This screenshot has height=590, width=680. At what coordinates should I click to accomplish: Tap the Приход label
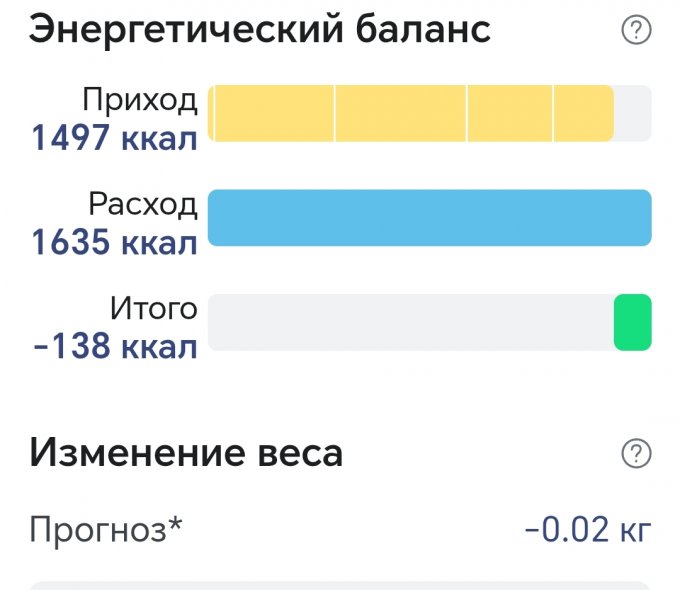(x=139, y=100)
